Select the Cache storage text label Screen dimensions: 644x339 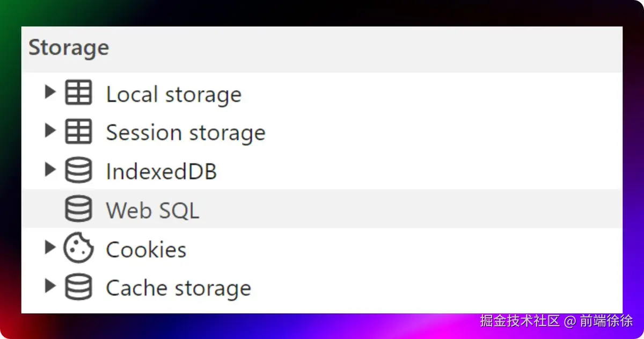178,288
